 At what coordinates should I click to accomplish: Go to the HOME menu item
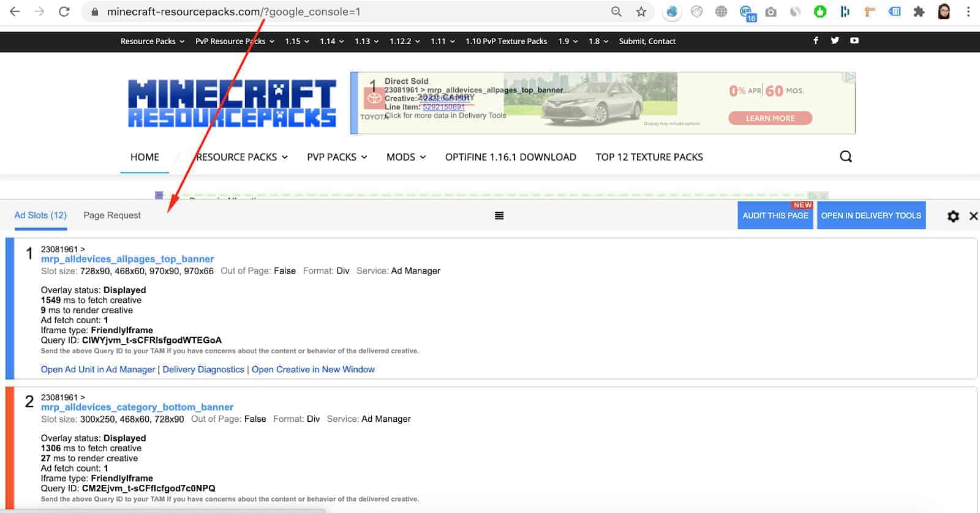(145, 157)
